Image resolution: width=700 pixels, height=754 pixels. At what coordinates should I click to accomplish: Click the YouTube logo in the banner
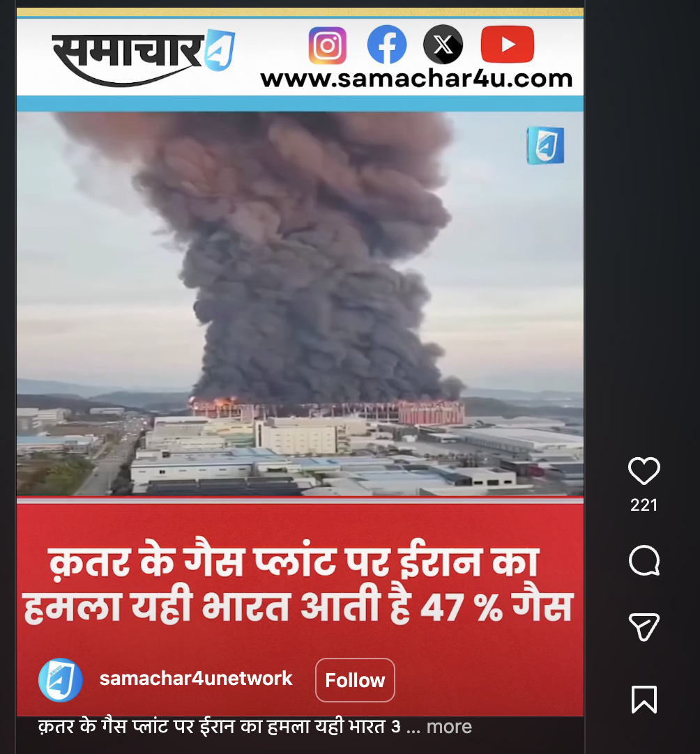507,45
